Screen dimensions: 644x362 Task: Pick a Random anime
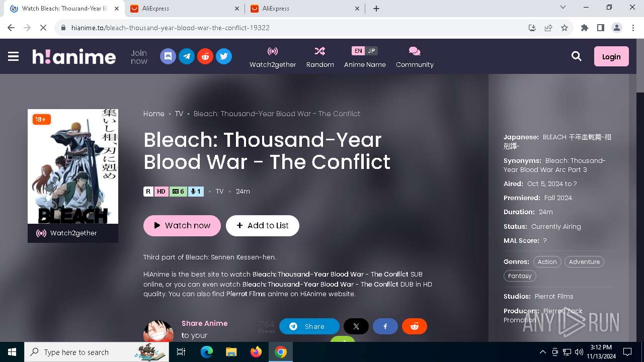[320, 57]
